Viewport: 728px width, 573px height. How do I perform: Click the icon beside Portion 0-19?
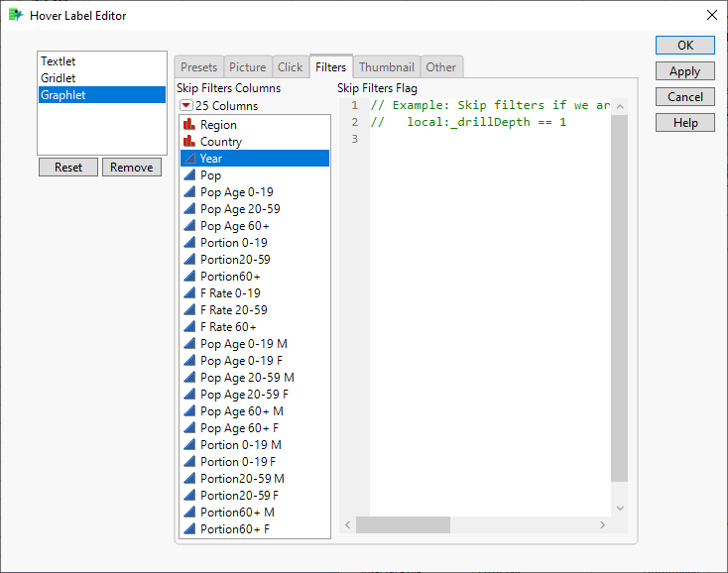click(189, 242)
